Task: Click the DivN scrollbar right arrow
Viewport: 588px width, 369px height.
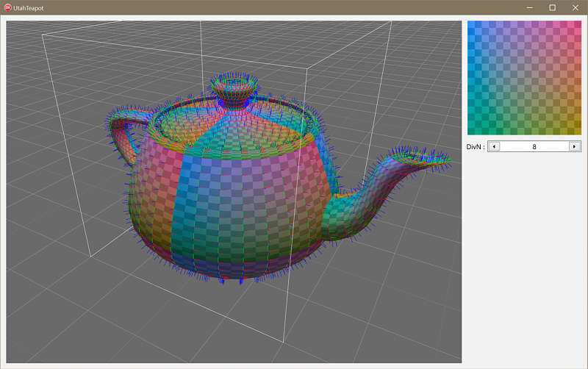Action: (x=575, y=146)
